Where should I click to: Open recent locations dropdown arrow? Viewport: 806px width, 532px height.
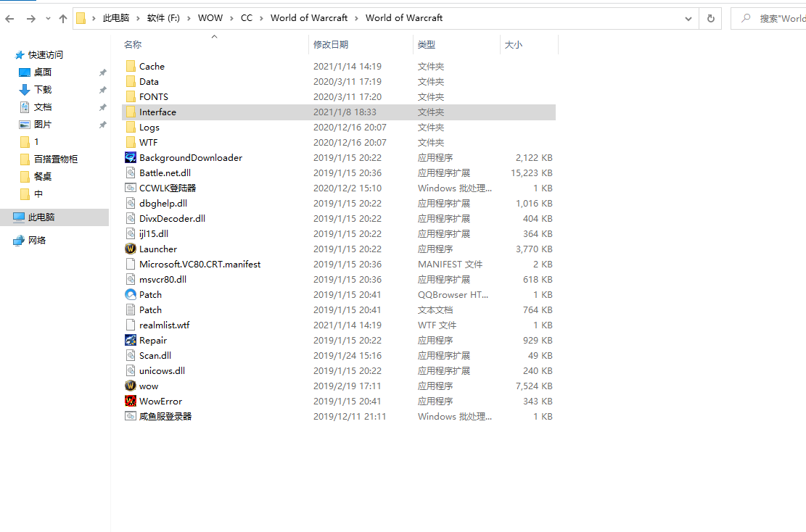(48, 18)
